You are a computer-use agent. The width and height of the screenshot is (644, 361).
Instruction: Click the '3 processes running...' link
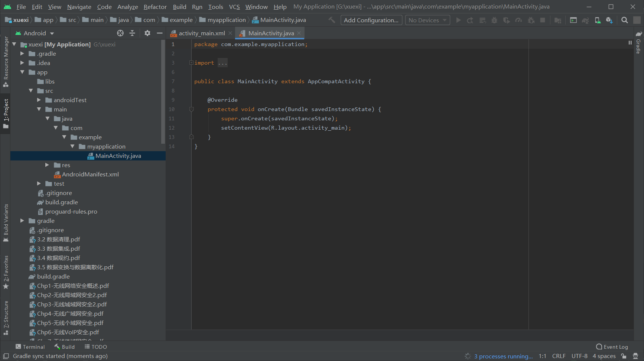coord(503,356)
